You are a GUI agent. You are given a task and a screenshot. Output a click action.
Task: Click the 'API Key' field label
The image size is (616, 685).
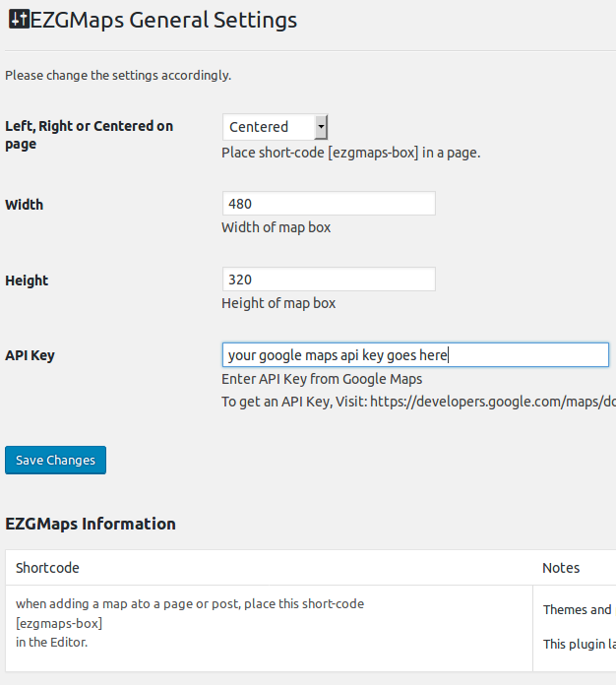point(30,355)
